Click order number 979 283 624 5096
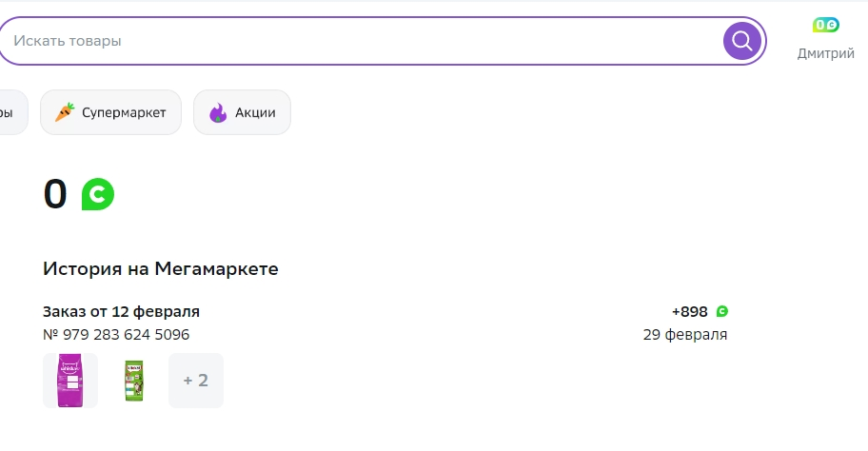The image size is (868, 451). tap(116, 335)
